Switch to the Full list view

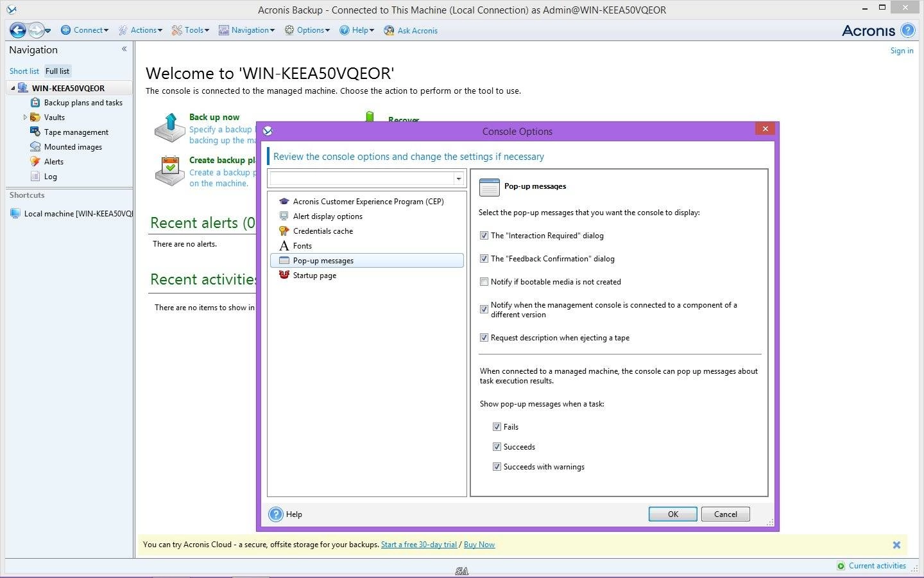(57, 71)
